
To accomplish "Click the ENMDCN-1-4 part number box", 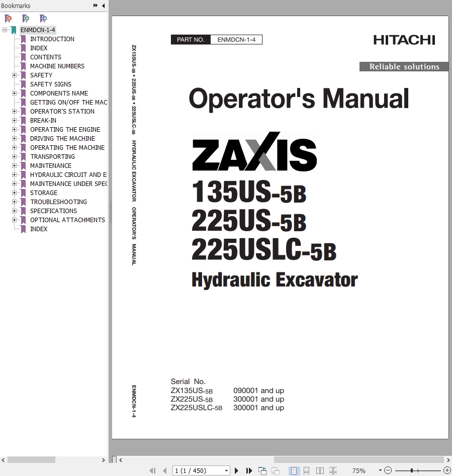I will coord(236,40).
